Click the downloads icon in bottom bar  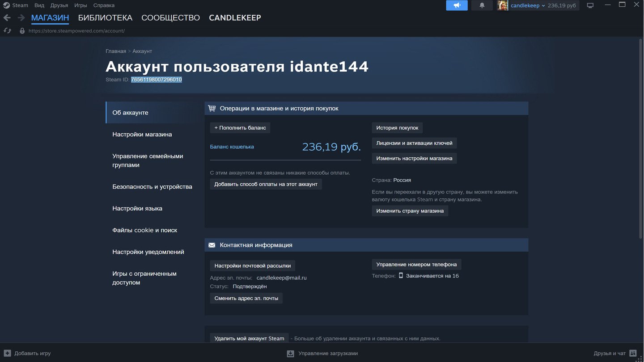[291, 353]
